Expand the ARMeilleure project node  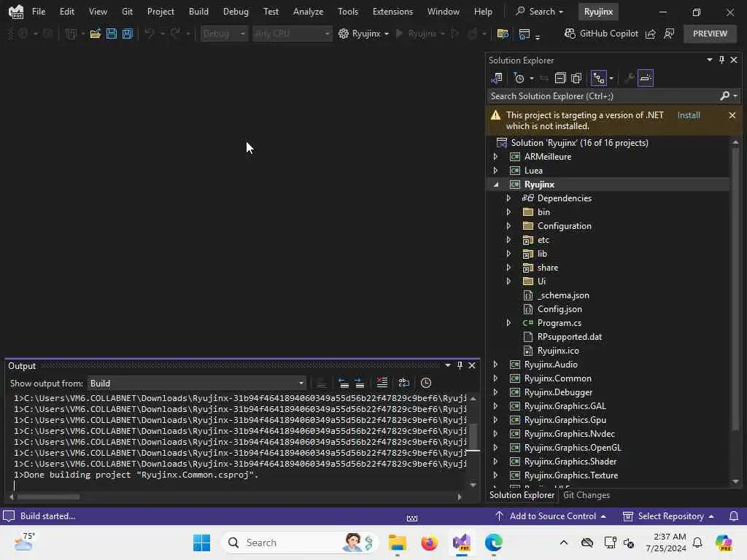tap(495, 157)
